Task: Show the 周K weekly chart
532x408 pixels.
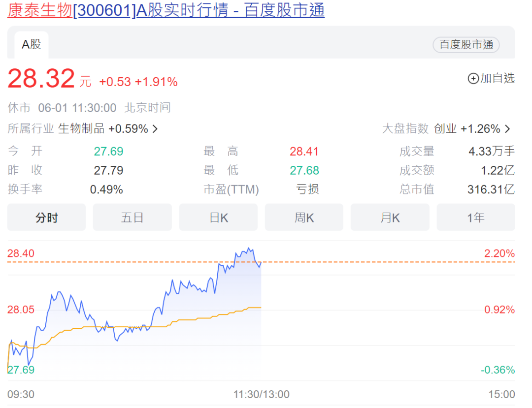Action: click(304, 217)
